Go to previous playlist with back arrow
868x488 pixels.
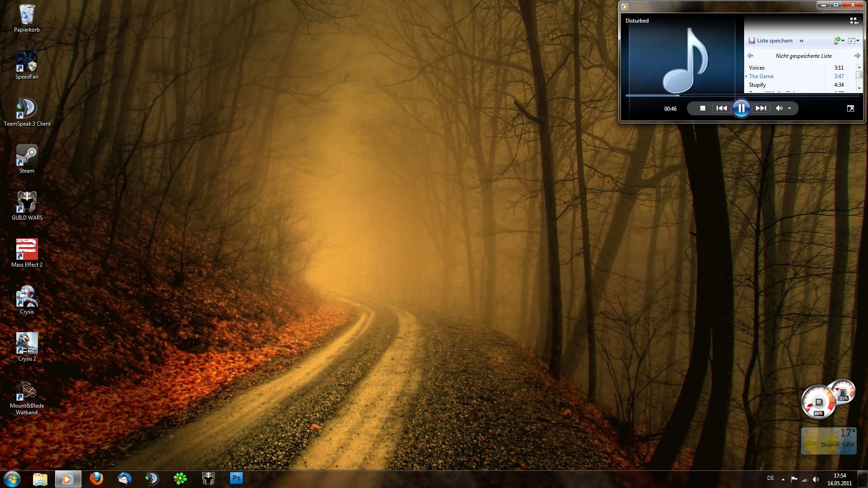pos(750,56)
